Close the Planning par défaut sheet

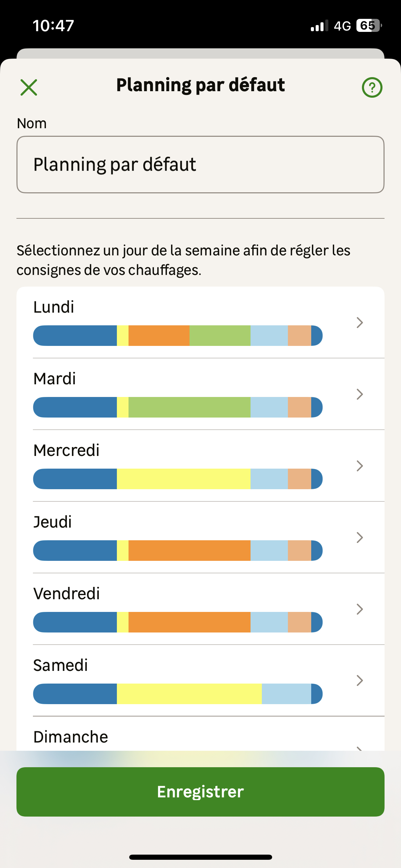pos(29,87)
